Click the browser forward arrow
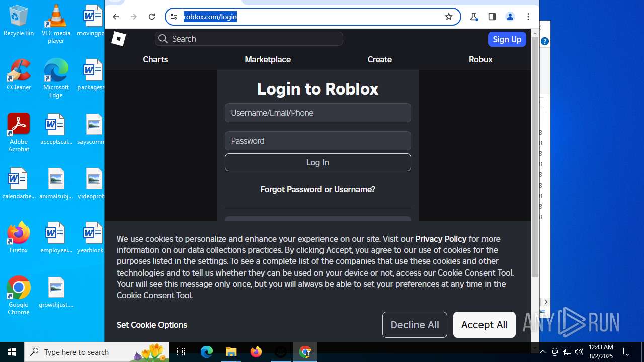Viewport: 644px width, 362px height. click(134, 17)
